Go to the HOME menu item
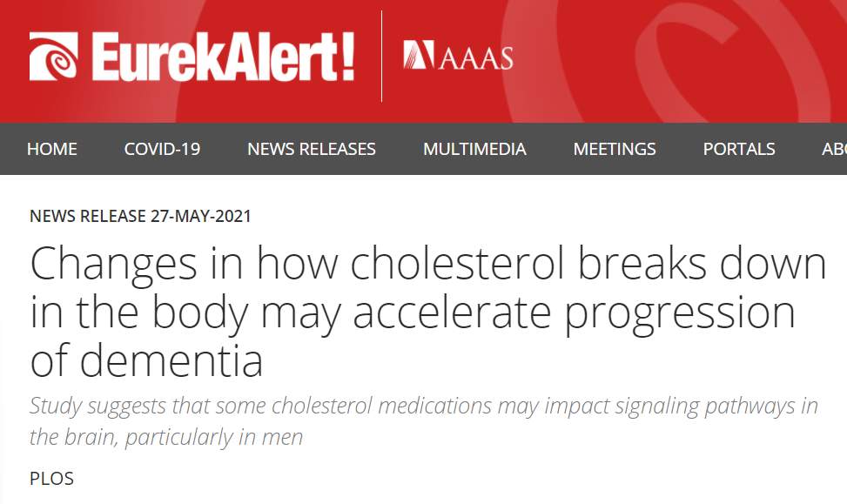This screenshot has width=847, height=504. point(52,149)
